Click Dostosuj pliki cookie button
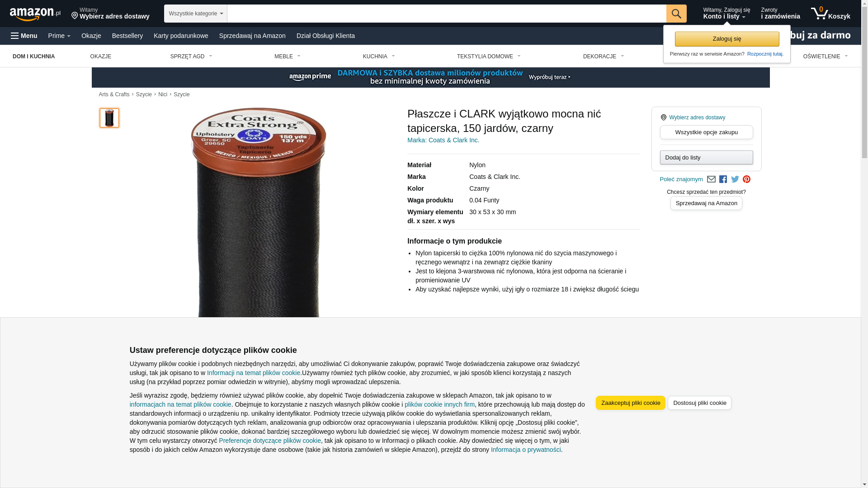 point(699,403)
